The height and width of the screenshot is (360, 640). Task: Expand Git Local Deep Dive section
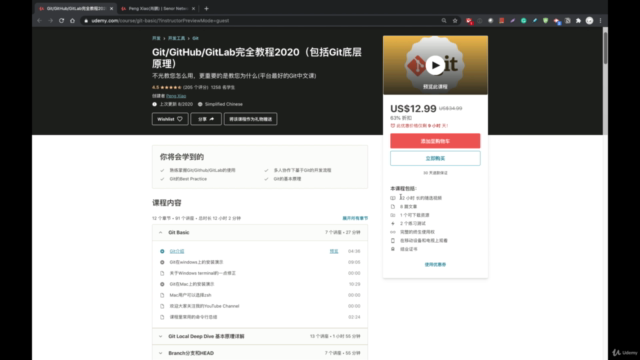click(x=260, y=336)
